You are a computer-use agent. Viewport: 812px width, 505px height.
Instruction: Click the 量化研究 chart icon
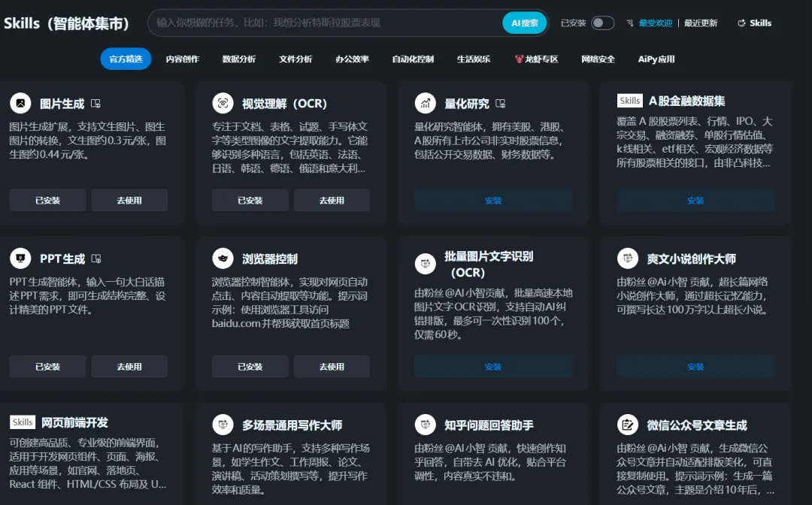[425, 104]
